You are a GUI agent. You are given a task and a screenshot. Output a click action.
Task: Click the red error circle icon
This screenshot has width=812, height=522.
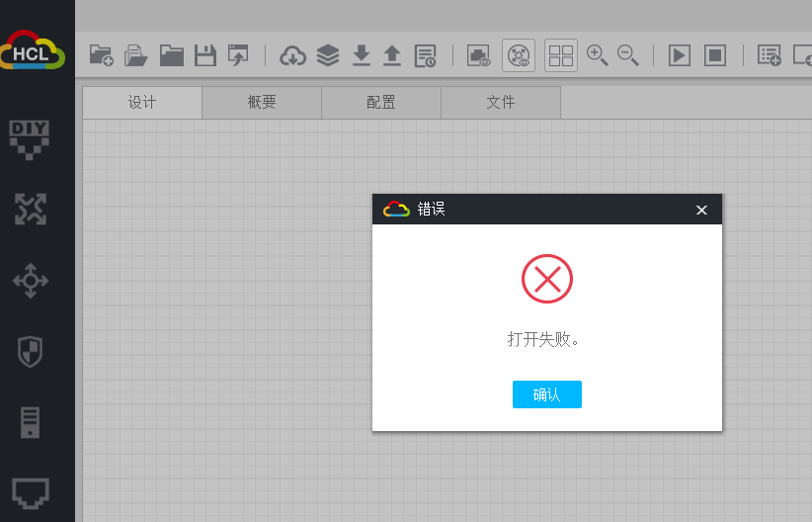pos(547,279)
